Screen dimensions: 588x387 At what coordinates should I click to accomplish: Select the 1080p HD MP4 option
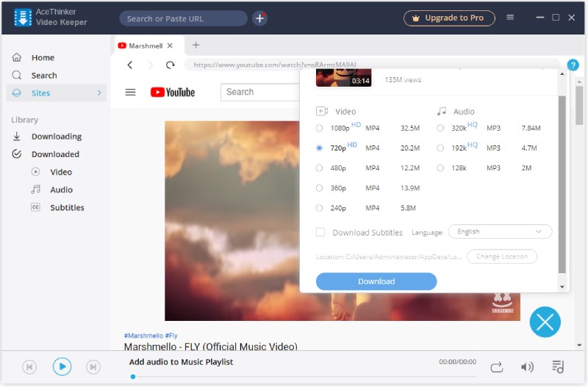pos(319,128)
